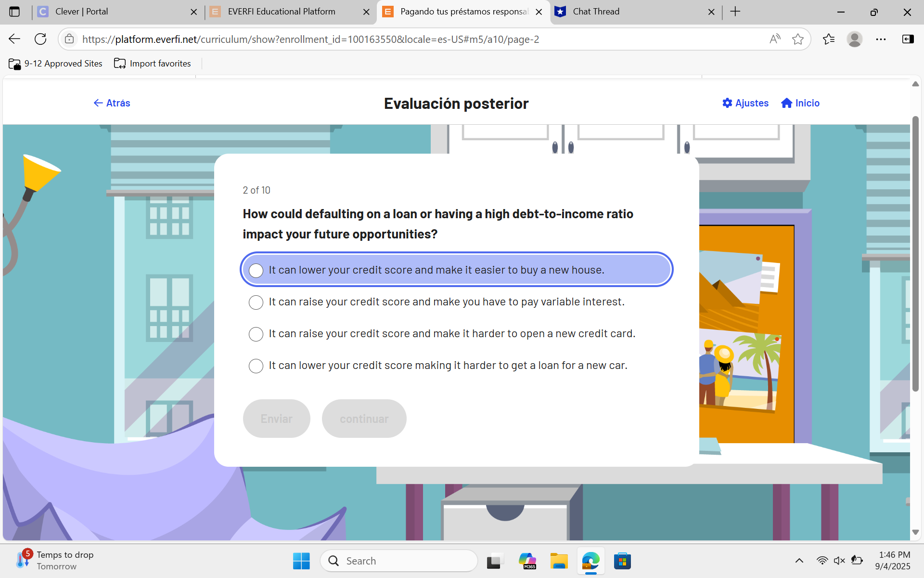Viewport: 924px width, 578px height.
Task: Open Edge settings via ellipsis menu
Action: 881,39
